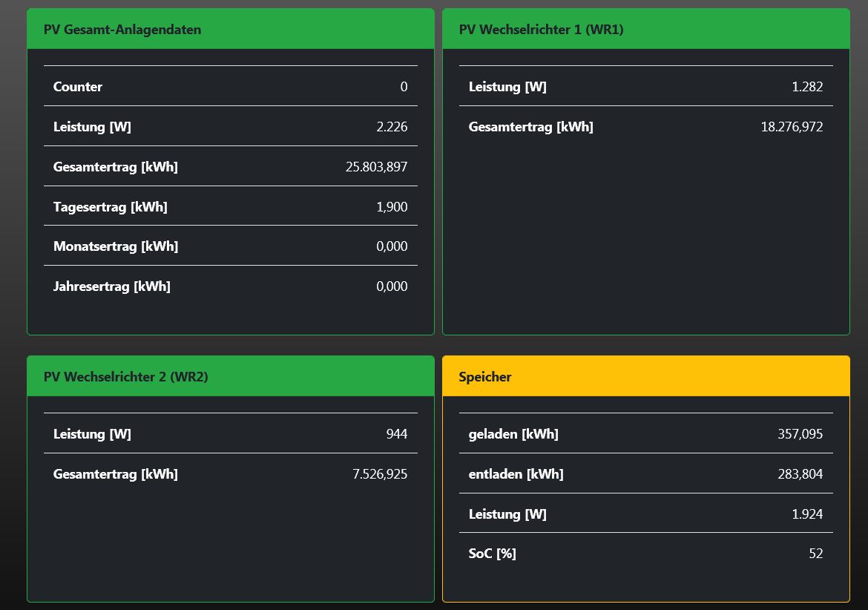Screen dimensions: 868x610
Task: Click the Counter row label
Action: [78, 87]
